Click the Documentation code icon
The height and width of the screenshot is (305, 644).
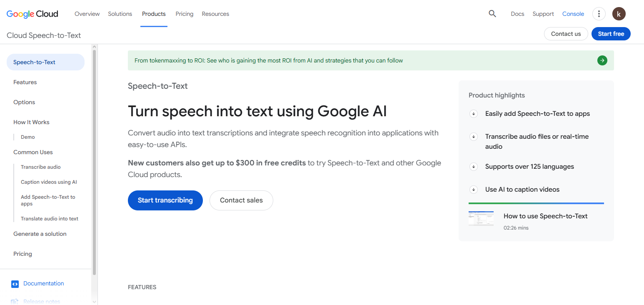(15, 284)
